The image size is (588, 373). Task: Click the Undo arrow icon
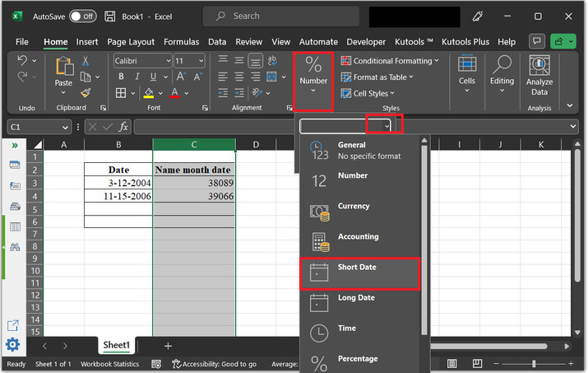[x=22, y=61]
